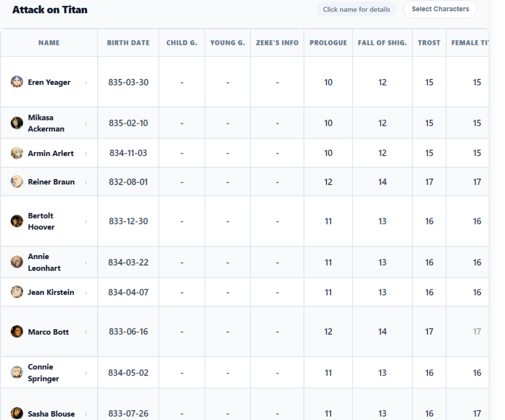The image size is (505, 420).
Task: Click the 'Click name for details' hint pill
Action: 356,10
